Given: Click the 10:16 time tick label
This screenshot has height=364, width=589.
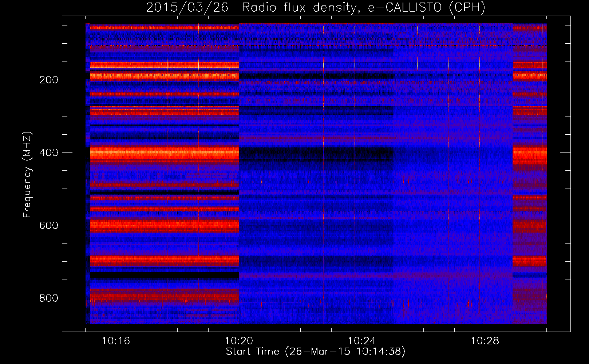Looking at the screenshot, I should 116,341.
